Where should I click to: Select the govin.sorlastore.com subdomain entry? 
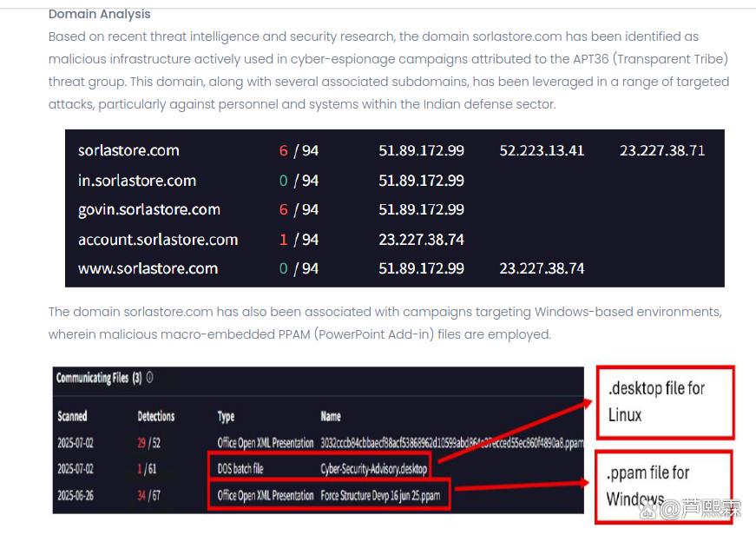(149, 210)
